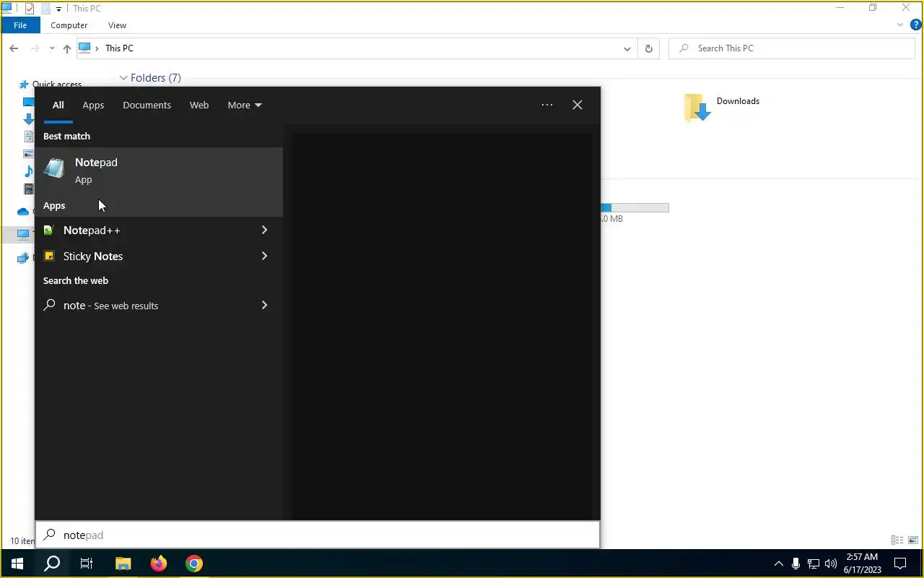Collapse the Folders (7) group
Screen dimensions: 924x578
coord(123,78)
